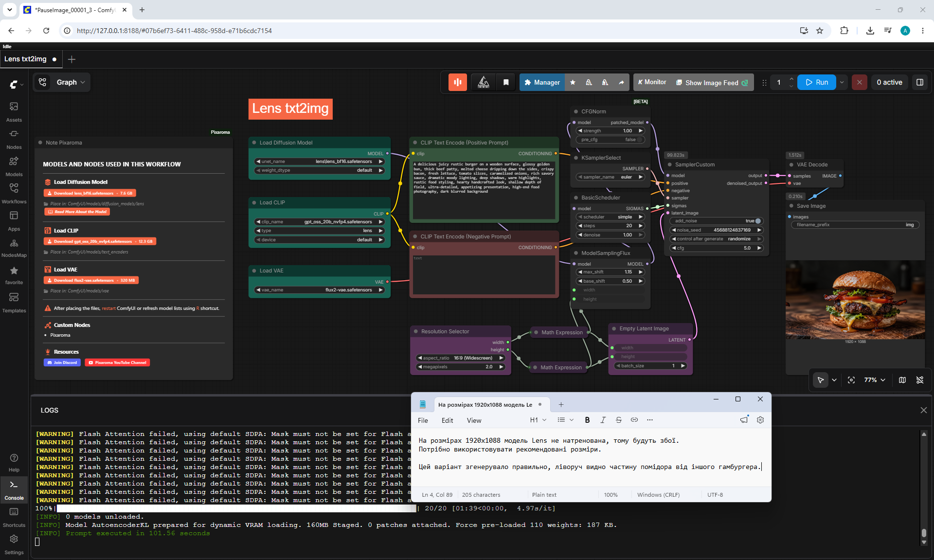Toggle collapse dot on Load CLIP node
The width and height of the screenshot is (934, 560).
click(254, 202)
